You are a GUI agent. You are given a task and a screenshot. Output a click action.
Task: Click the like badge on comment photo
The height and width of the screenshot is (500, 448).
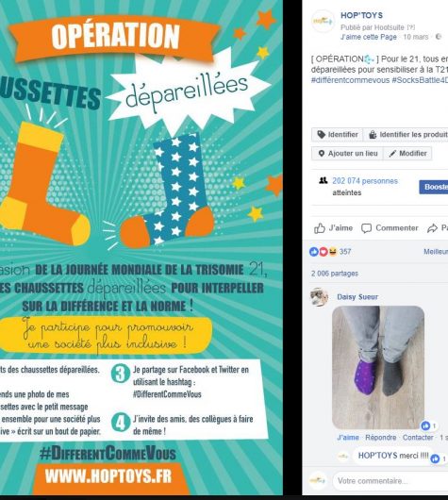[425, 425]
